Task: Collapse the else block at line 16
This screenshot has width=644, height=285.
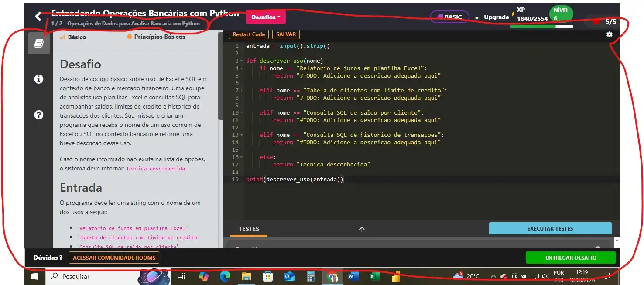Action: click(241, 157)
